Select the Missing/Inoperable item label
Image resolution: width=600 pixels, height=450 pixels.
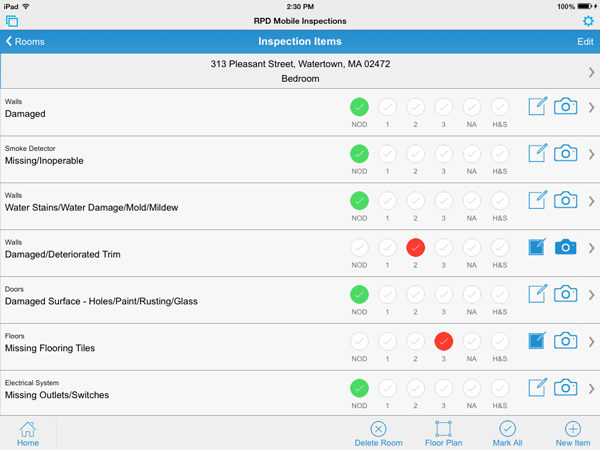tap(44, 161)
